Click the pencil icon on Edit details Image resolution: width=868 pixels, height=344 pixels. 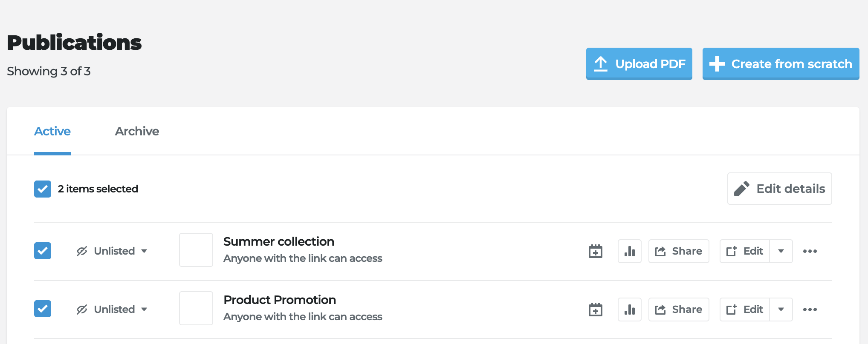tap(742, 188)
